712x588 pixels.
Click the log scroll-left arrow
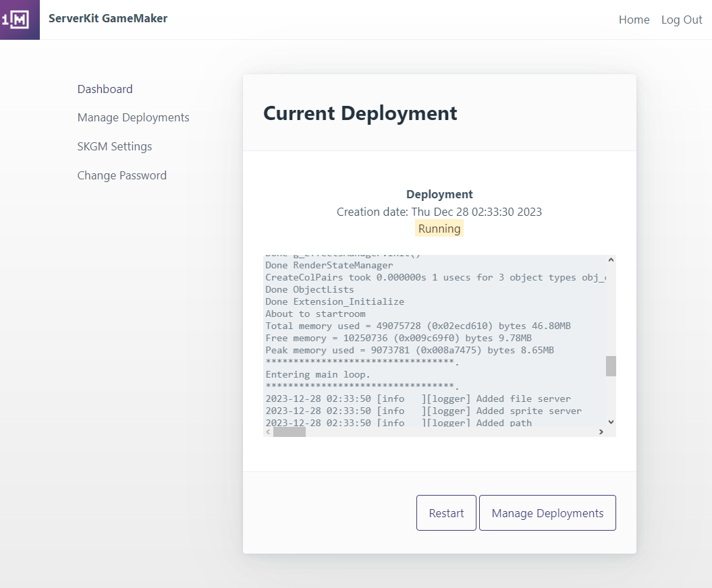(x=269, y=432)
